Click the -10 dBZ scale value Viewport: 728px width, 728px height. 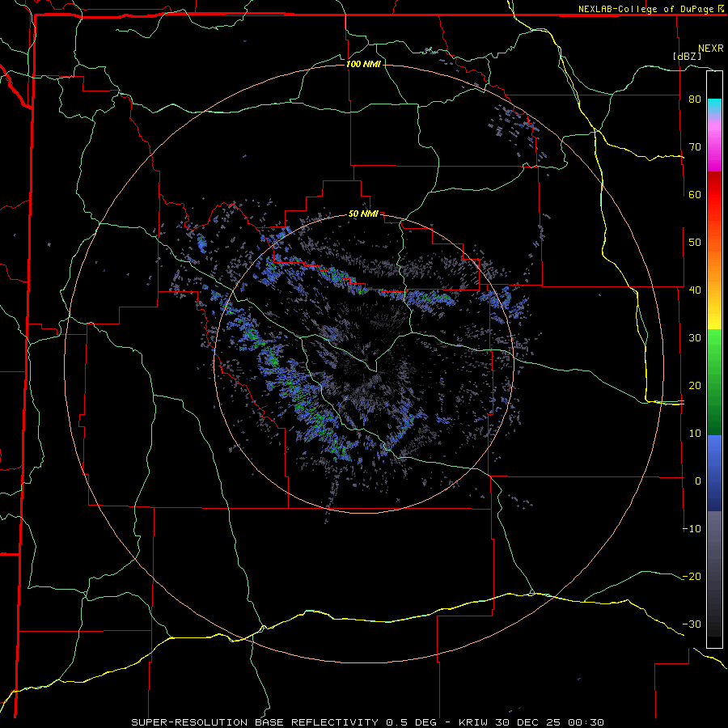coord(692,528)
